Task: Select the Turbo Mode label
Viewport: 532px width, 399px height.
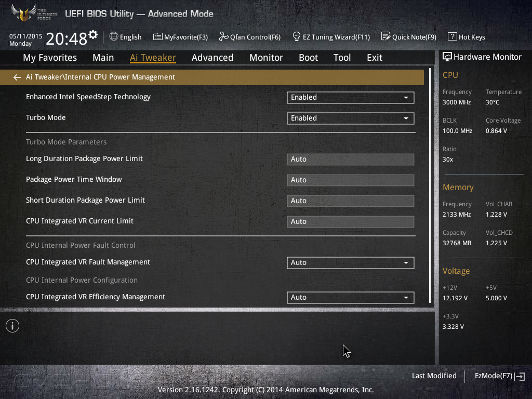Action: (46, 118)
